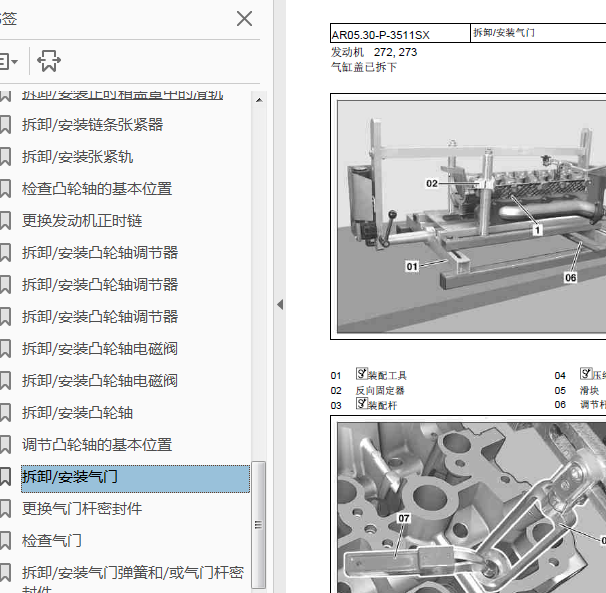Open bookmark 调节凸轮轴的基本位置
The image size is (606, 593).
point(97,445)
